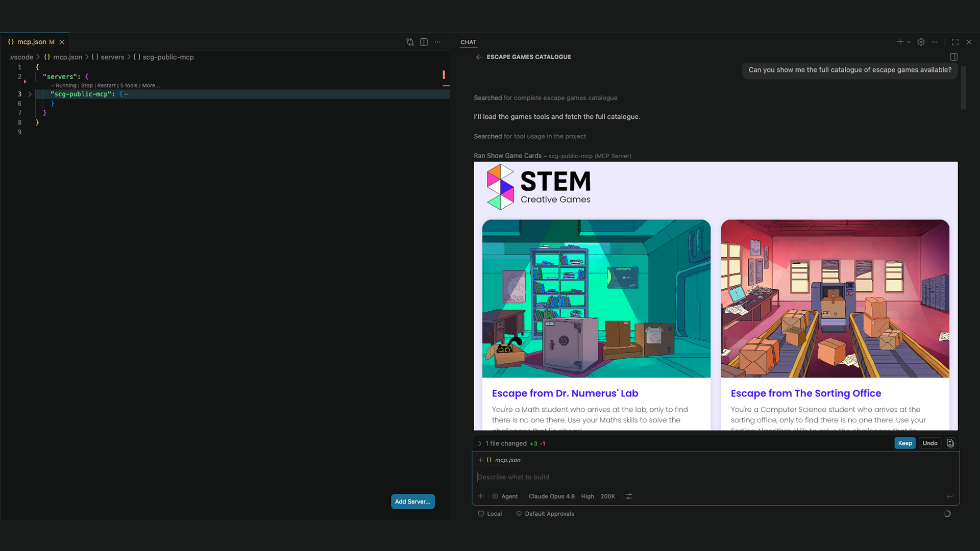Open Claude Opus 4.8 model picker
980x551 pixels.
pos(551,496)
